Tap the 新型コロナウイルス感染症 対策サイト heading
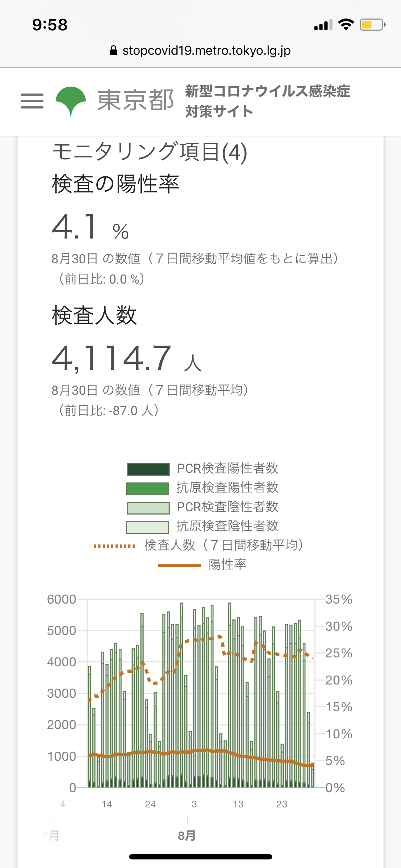Image resolution: width=401 pixels, height=868 pixels. tap(267, 101)
